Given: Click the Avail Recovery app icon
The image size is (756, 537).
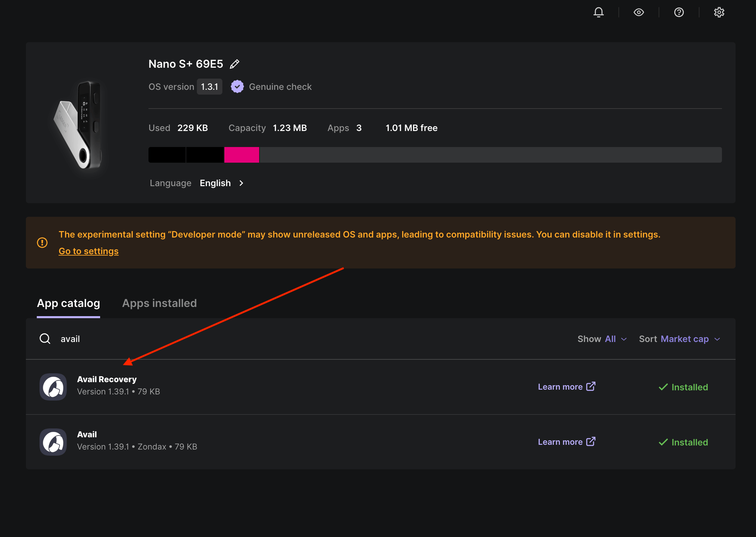Looking at the screenshot, I should pyautogui.click(x=53, y=387).
